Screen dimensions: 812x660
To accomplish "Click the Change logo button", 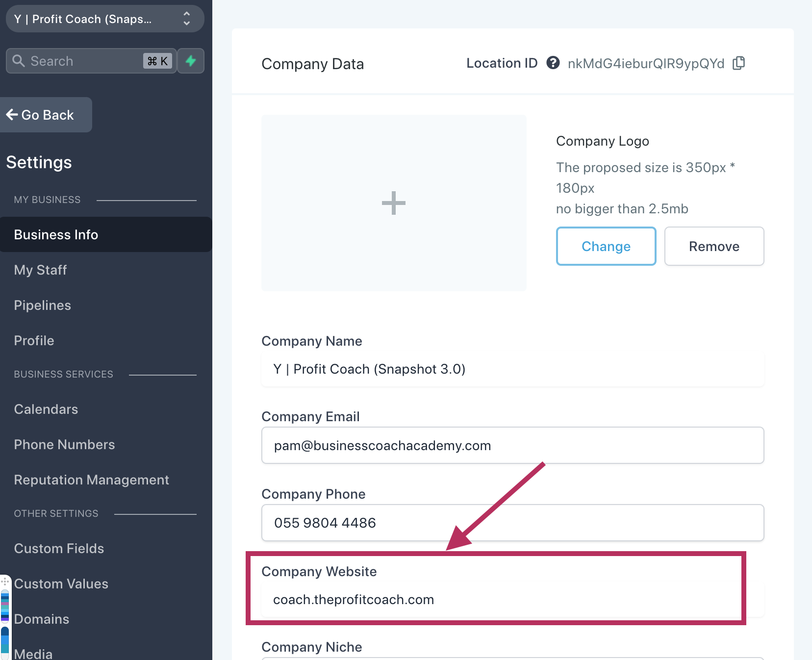I will click(x=606, y=246).
